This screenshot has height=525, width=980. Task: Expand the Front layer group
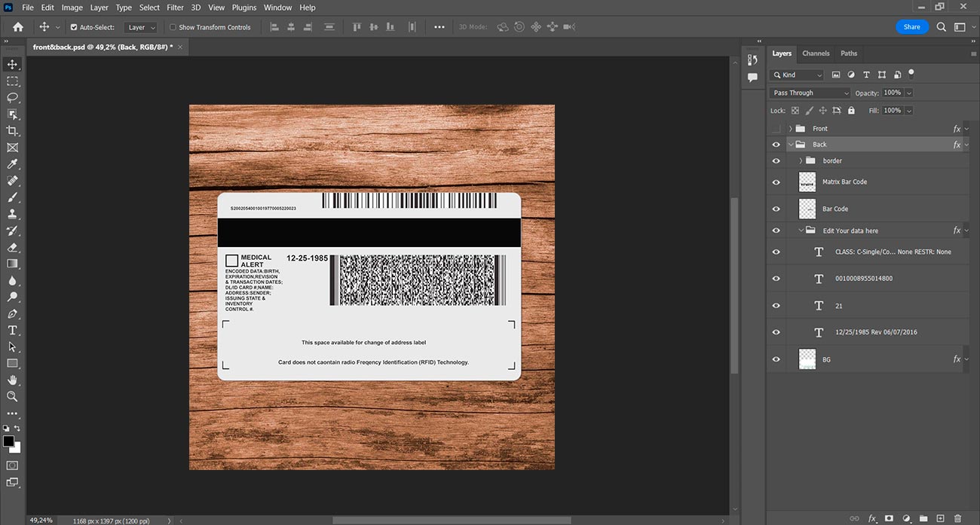[x=790, y=129]
